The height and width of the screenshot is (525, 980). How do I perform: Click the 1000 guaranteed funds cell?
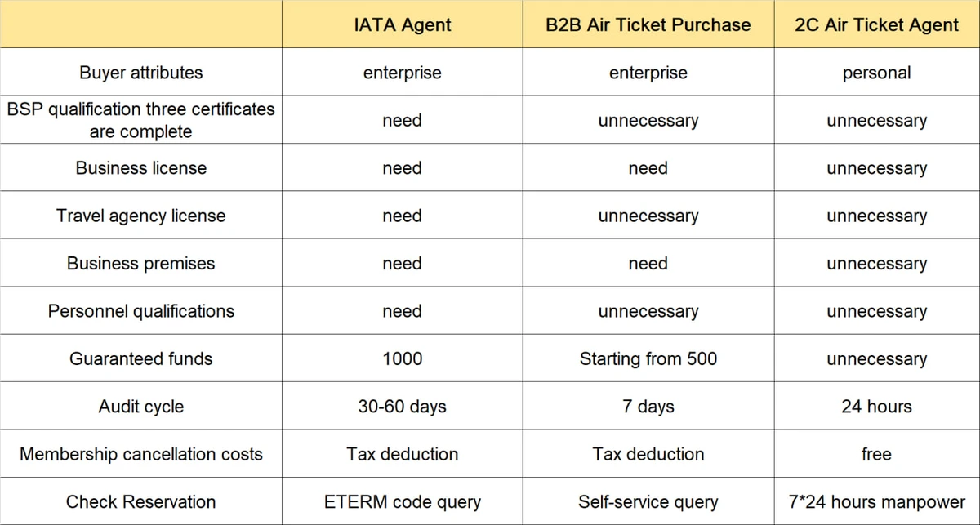402,359
